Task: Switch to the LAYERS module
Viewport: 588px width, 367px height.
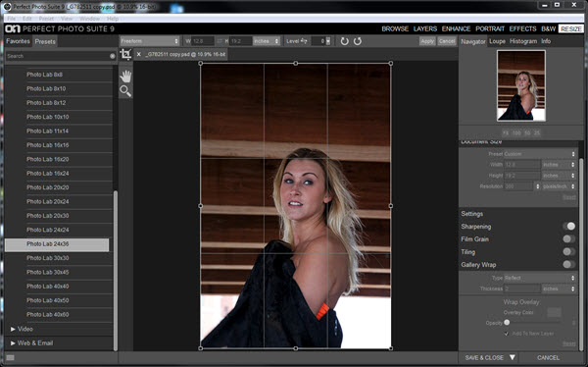Action: click(425, 28)
